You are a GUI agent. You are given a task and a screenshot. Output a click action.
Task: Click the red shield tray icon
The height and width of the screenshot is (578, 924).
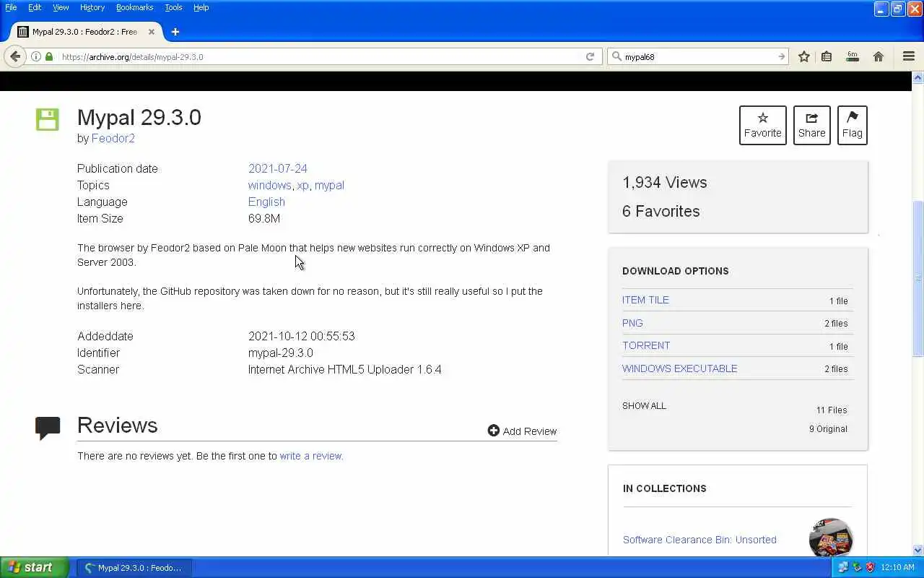click(x=870, y=568)
